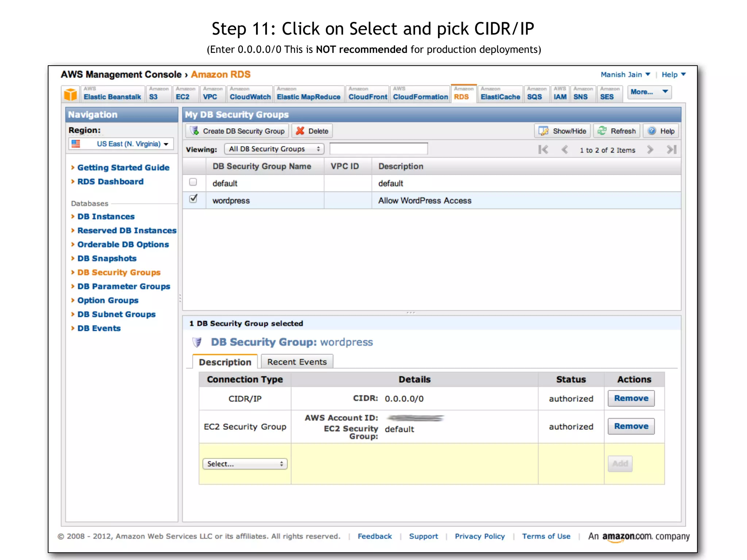Go to first page of items
Image resolution: width=747 pixels, height=560 pixels.
click(543, 149)
